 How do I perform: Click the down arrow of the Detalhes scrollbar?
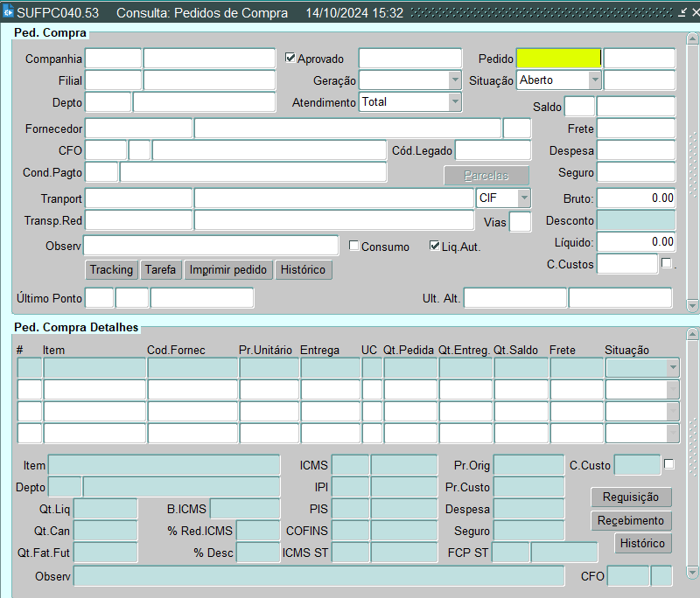click(x=693, y=573)
